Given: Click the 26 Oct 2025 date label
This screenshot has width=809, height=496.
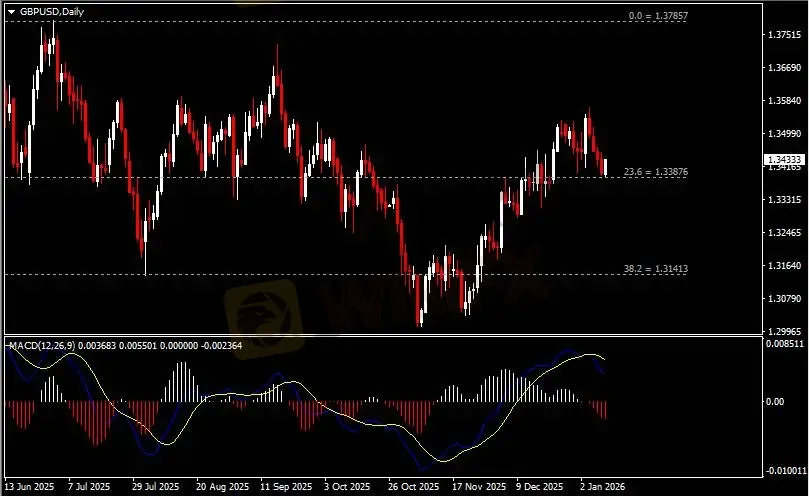Looking at the screenshot, I should pos(413,487).
